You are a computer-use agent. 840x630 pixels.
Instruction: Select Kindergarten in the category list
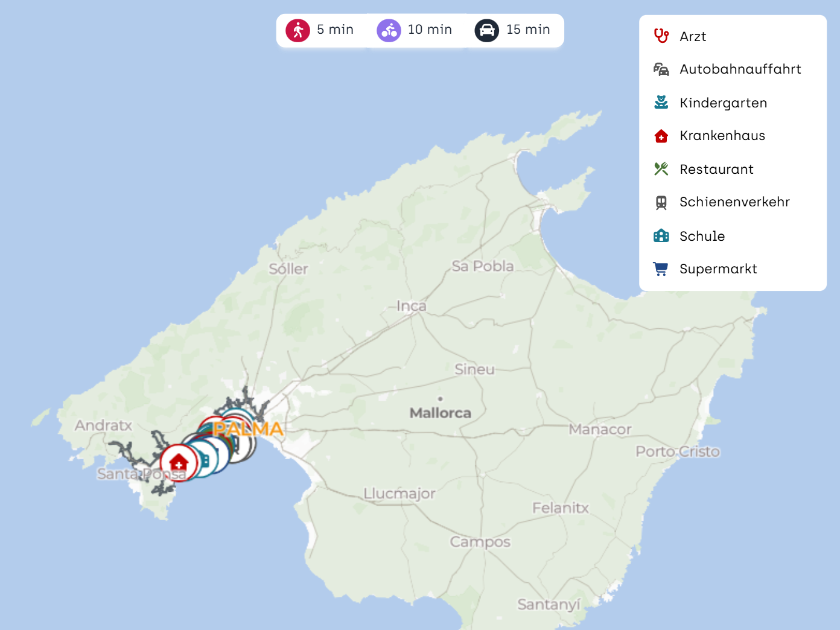coord(723,103)
